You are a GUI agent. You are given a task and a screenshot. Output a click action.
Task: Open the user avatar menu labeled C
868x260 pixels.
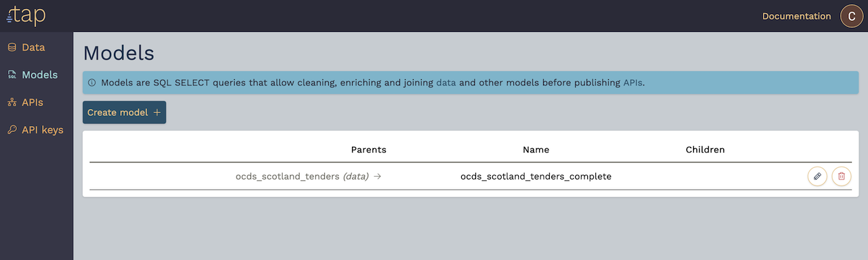(852, 16)
